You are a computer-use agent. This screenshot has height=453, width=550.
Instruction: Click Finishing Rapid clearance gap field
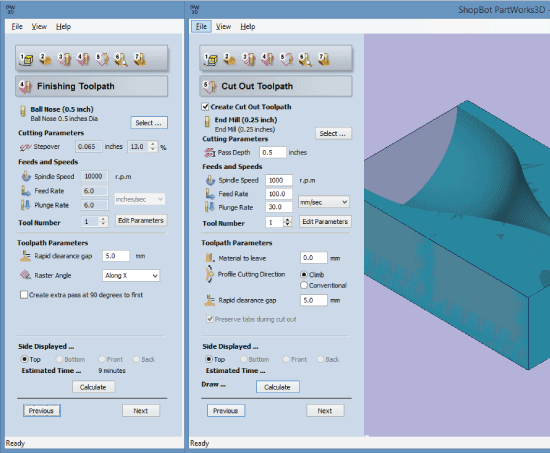(x=116, y=256)
